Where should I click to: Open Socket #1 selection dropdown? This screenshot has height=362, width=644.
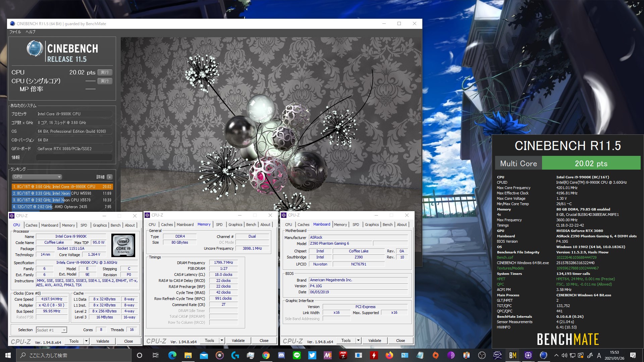[51, 330]
